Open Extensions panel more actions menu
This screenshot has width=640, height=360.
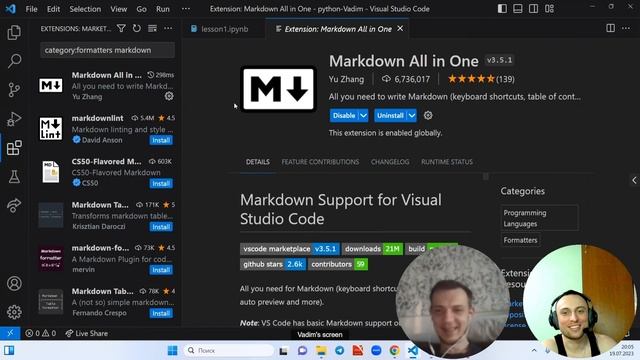coord(168,28)
